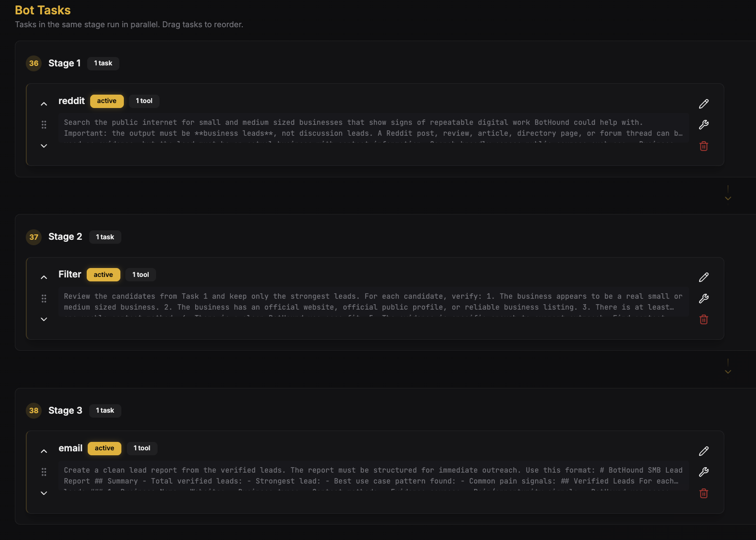Viewport: 756px width, 540px height.
Task: Click the Stage 1 heading
Action: [64, 63]
